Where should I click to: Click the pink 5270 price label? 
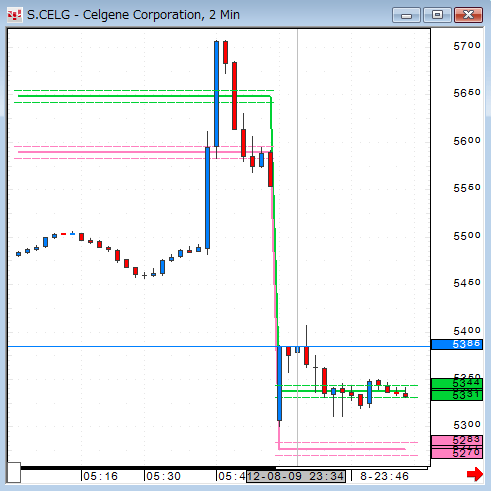coord(457,453)
